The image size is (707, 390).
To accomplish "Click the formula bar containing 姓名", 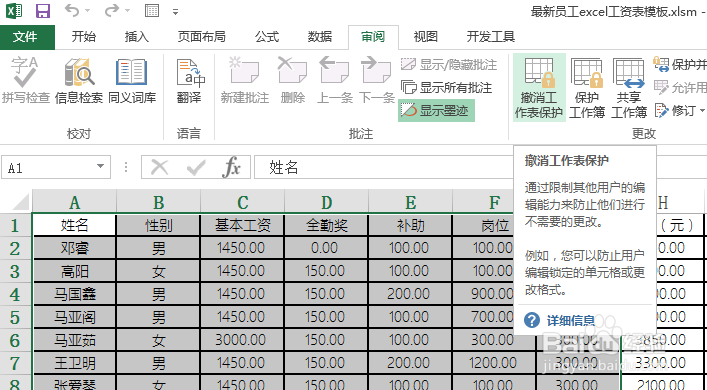I will tap(384, 167).
